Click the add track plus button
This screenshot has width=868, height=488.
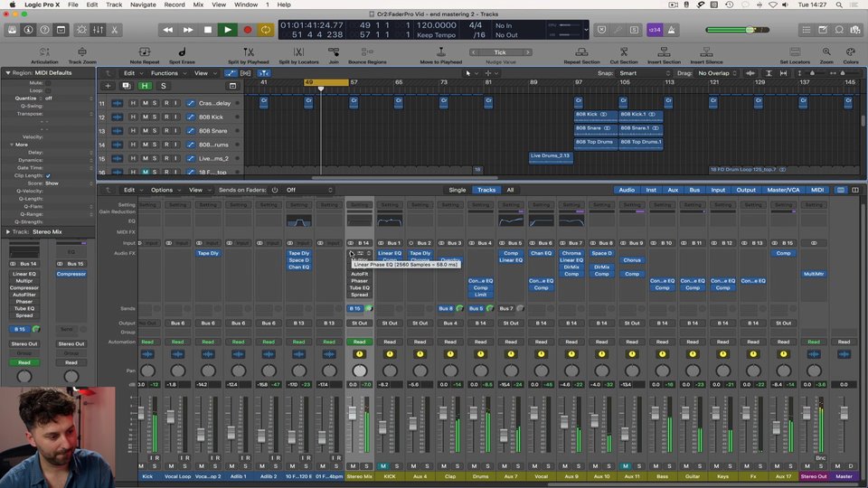point(108,86)
